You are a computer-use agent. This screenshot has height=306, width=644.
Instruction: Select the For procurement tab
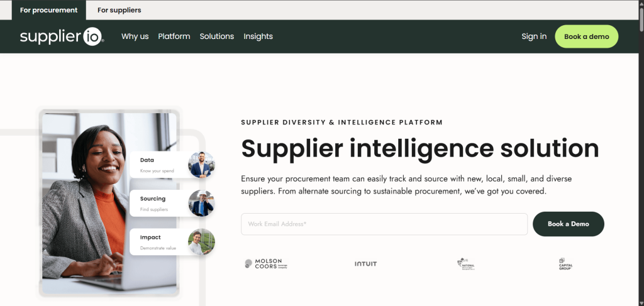(x=49, y=10)
